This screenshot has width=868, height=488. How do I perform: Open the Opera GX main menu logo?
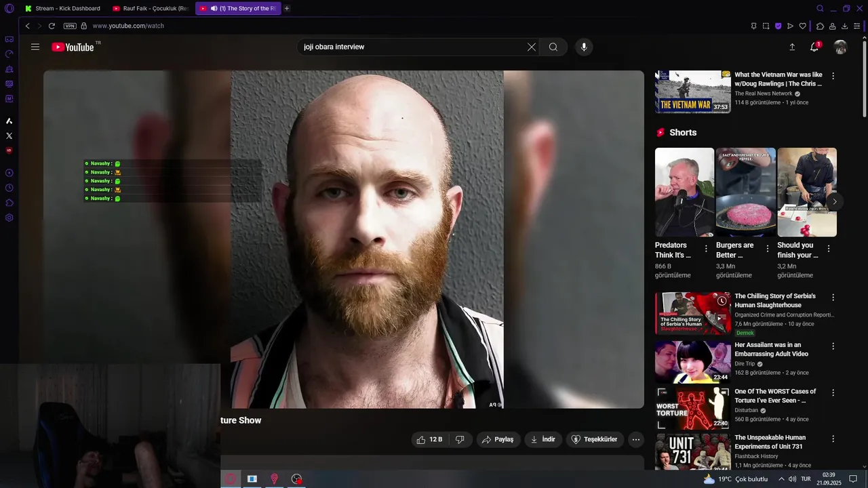[9, 9]
